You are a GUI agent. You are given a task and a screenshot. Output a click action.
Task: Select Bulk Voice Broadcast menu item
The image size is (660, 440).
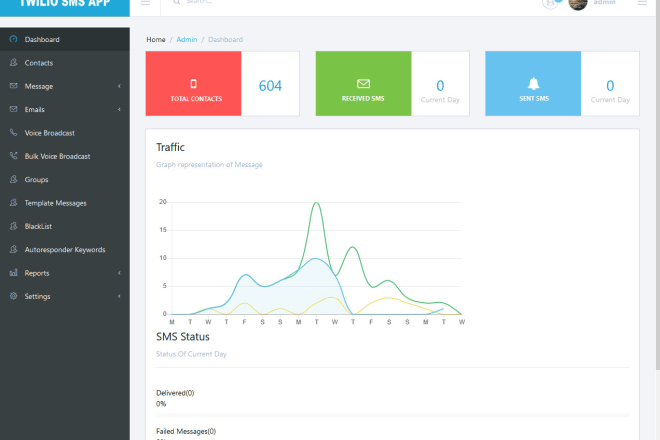[x=65, y=156]
